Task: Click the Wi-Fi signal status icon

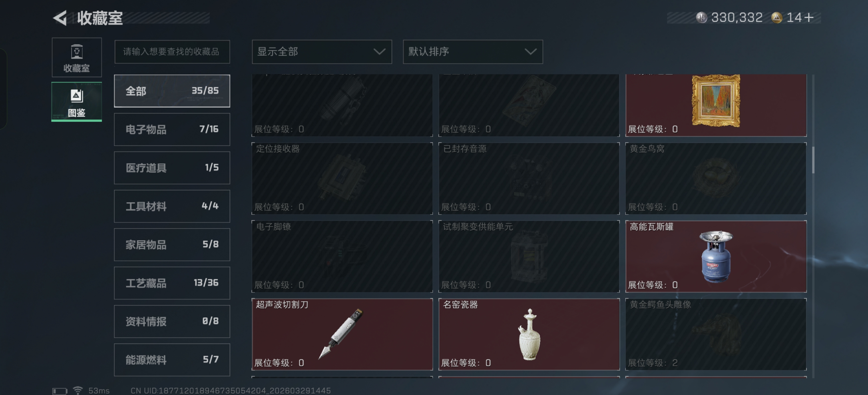Action: [78, 390]
